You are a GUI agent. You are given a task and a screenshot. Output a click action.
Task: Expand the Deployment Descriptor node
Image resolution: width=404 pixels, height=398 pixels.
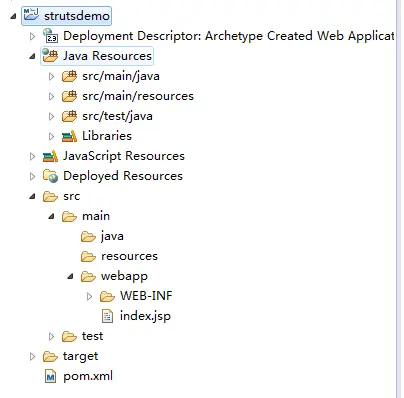(x=32, y=36)
